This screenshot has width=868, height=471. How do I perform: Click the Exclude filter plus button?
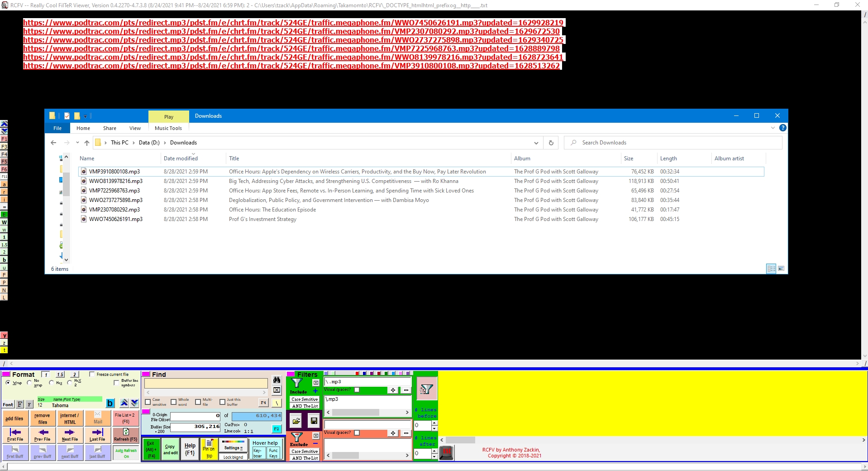tap(393, 433)
